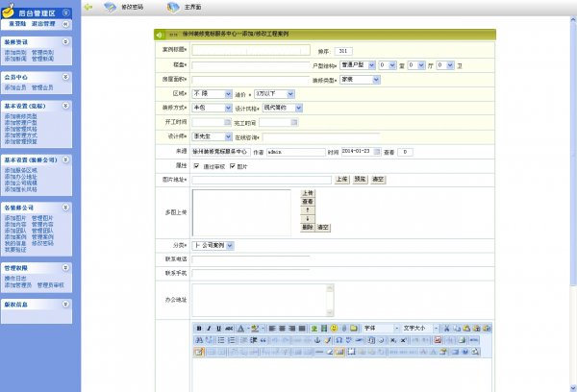Open the 家装 decoration type dropdown
Viewport: 577px width, 392px height.
pyautogui.click(x=360, y=80)
